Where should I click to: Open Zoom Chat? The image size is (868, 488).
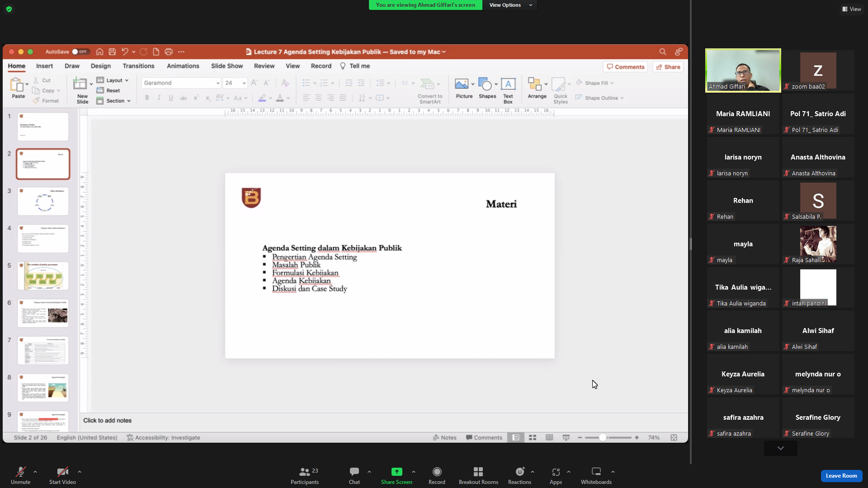point(354,476)
